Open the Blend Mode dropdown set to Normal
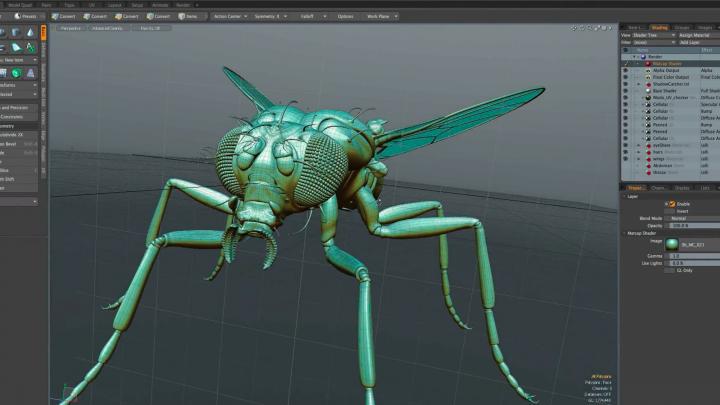Screen dimensions: 720x405 (x=690, y=218)
